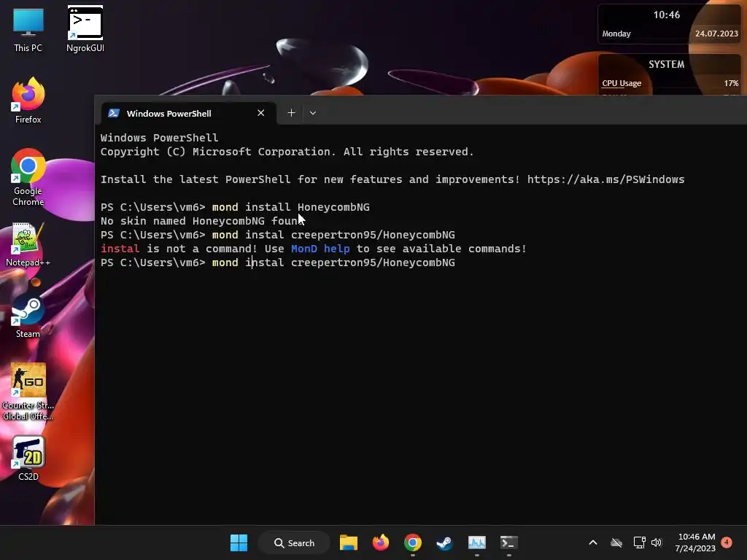
Task: Click the PowerShell icon in the tab title
Action: click(114, 113)
